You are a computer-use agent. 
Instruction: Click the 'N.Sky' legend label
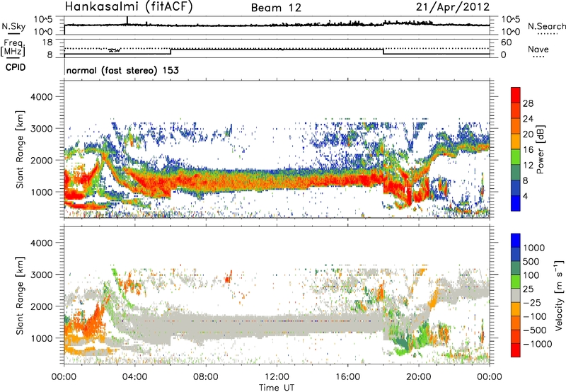(x=13, y=26)
